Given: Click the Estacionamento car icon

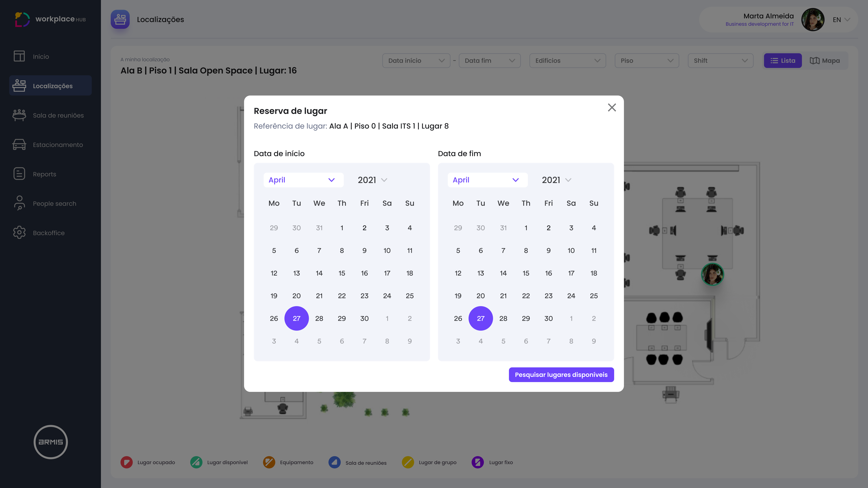Looking at the screenshot, I should click(19, 144).
